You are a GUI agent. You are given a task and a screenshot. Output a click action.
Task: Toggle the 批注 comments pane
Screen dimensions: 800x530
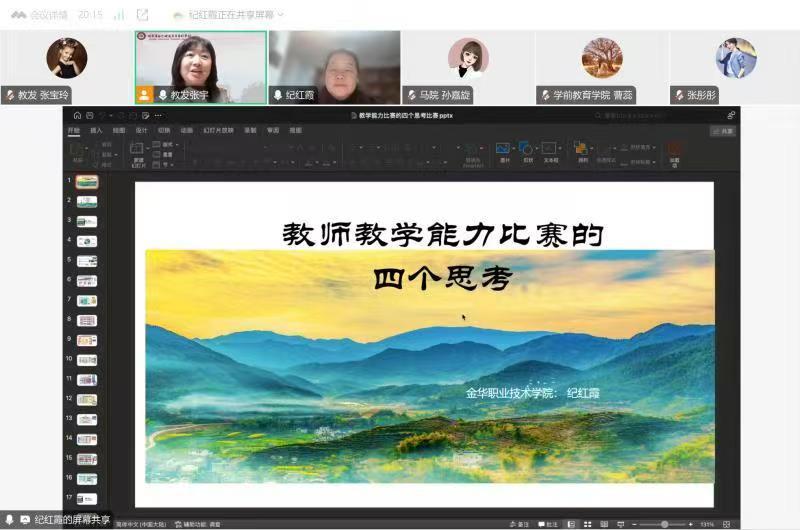548,524
